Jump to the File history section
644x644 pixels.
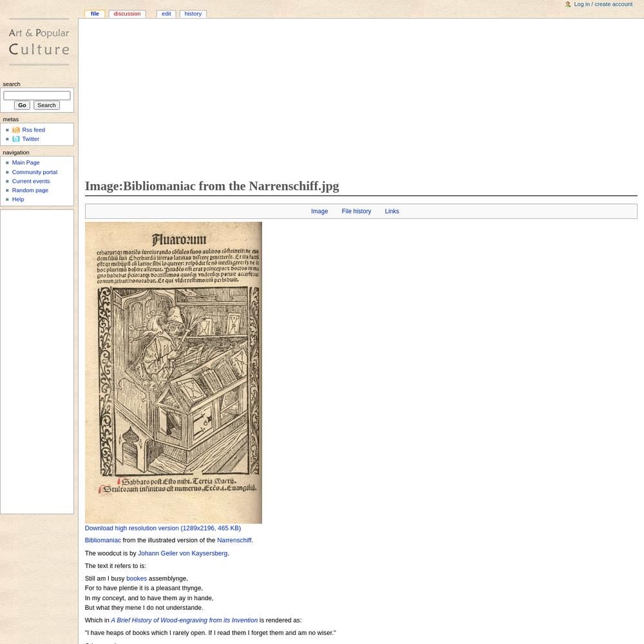pyautogui.click(x=356, y=211)
